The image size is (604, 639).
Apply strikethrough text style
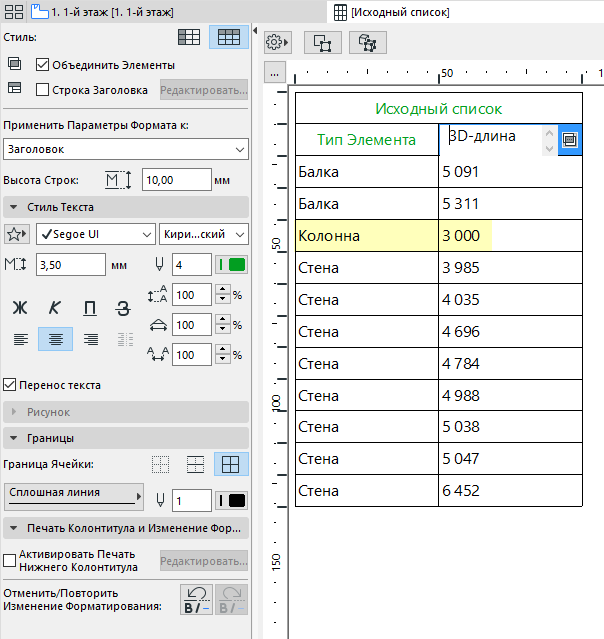[124, 308]
